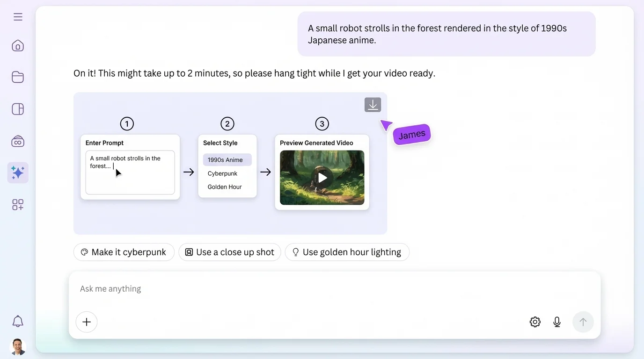The width and height of the screenshot is (644, 359).
Task: Start voice input with the microphone icon
Action: click(x=557, y=322)
